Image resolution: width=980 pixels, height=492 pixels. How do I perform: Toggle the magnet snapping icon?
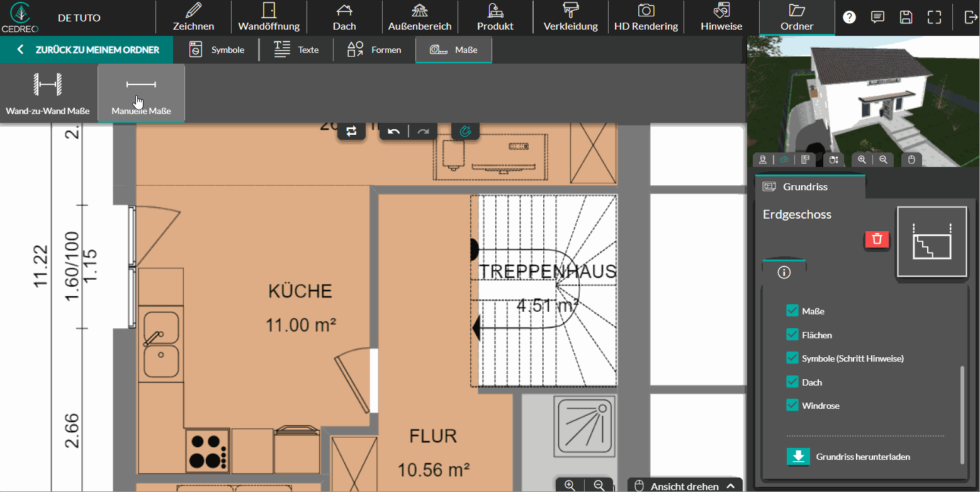(465, 131)
